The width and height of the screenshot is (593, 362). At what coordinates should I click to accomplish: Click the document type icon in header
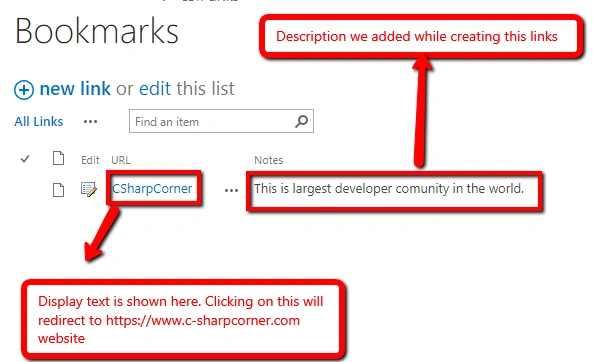58,158
